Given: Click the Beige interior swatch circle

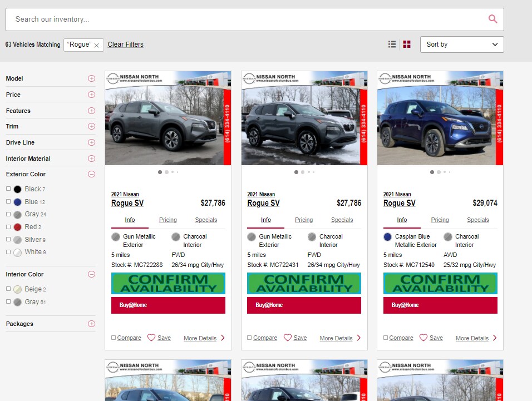Looking at the screenshot, I should [18, 289].
